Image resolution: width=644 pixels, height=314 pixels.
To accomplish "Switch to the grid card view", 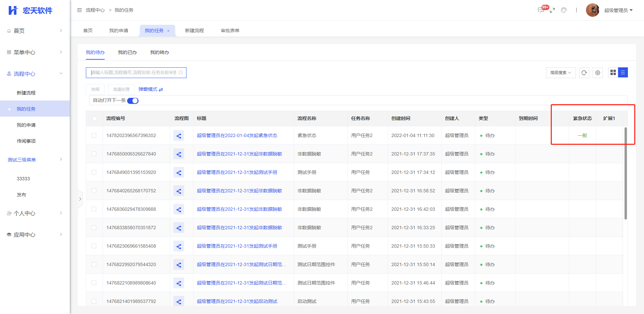I will tap(613, 72).
